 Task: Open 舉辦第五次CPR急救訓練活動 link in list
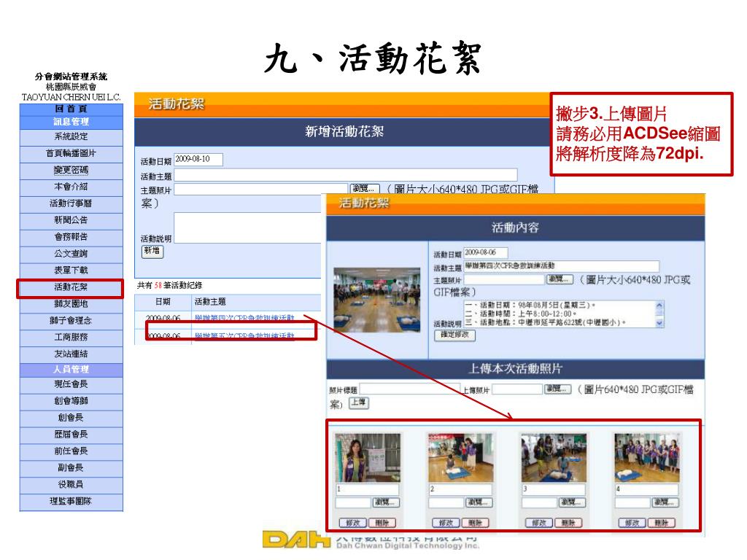(244, 335)
